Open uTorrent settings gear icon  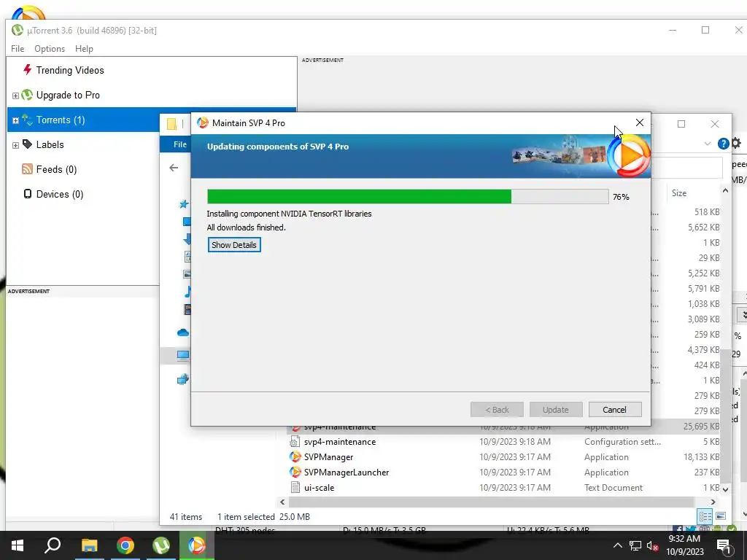pyautogui.click(x=737, y=143)
